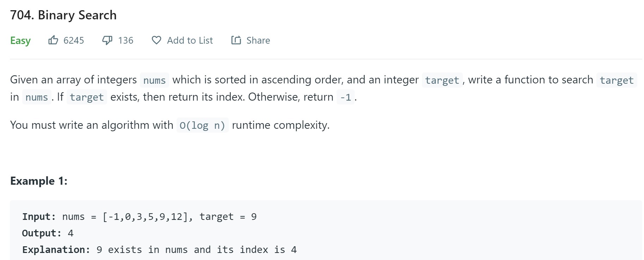
Task: Click the 136 dislikes count
Action: tap(125, 40)
